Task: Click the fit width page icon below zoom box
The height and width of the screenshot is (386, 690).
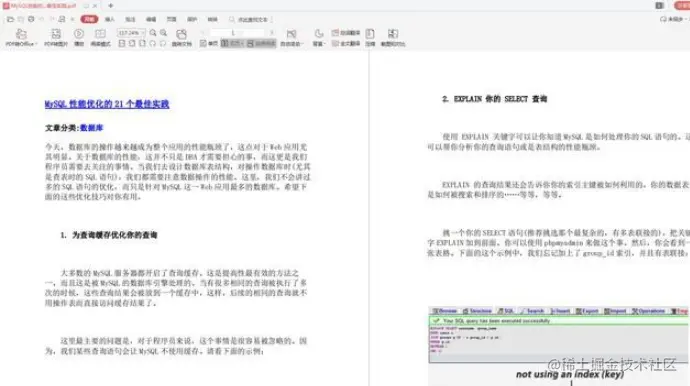Action: tap(132, 44)
